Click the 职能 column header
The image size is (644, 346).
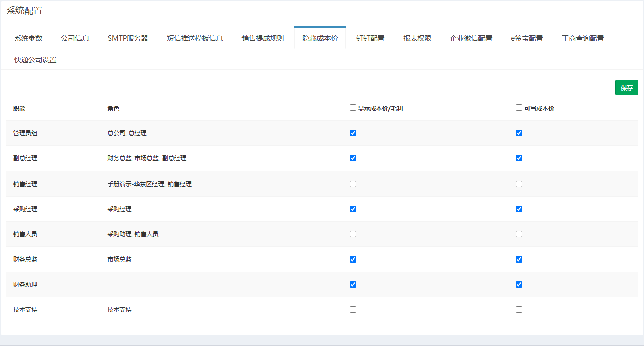click(19, 108)
